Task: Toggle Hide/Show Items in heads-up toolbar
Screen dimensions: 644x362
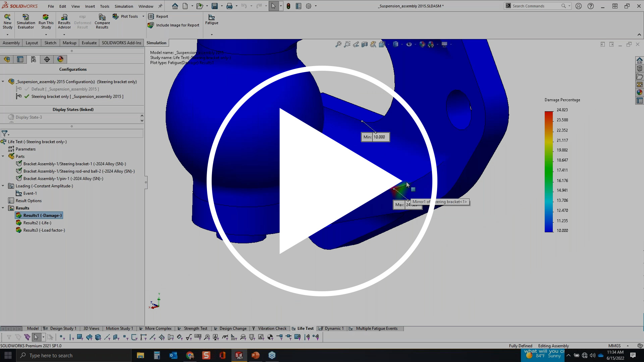Action: point(410,44)
